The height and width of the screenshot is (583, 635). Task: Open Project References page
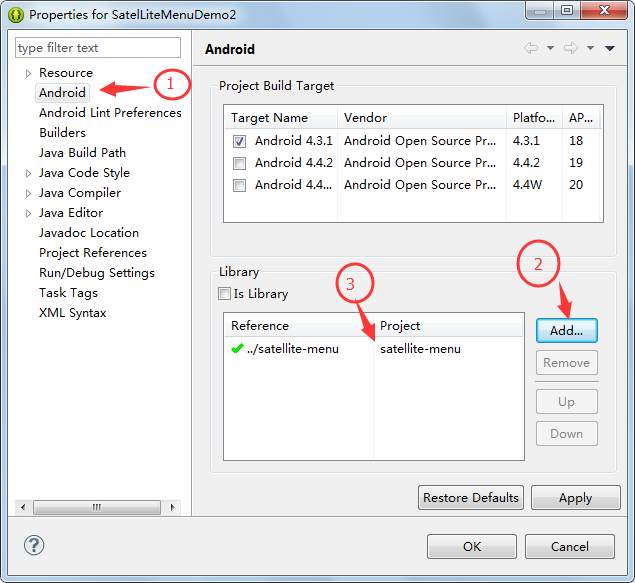93,253
